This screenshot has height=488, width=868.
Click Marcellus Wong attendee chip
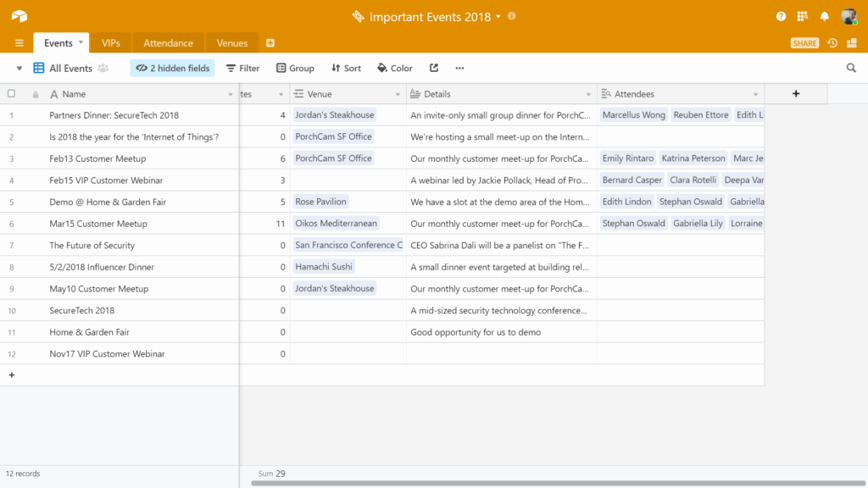(x=634, y=114)
